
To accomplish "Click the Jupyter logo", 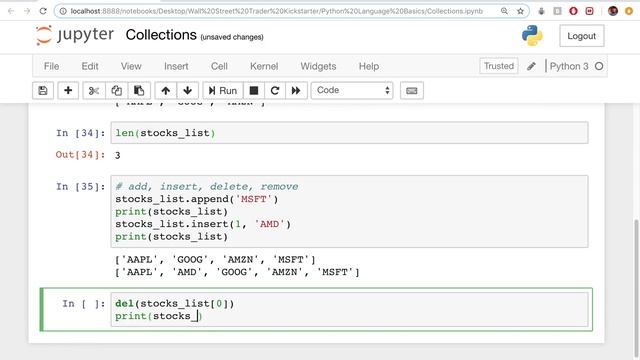I will (x=75, y=35).
